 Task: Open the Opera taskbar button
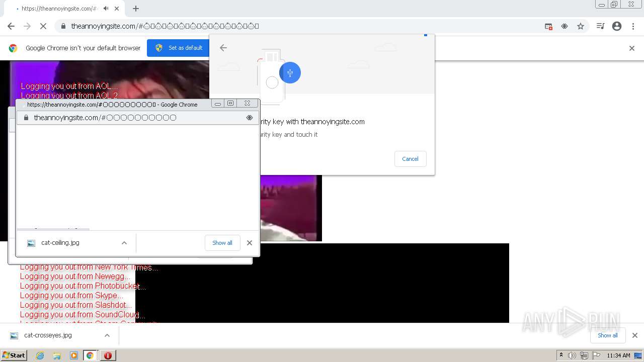108,355
